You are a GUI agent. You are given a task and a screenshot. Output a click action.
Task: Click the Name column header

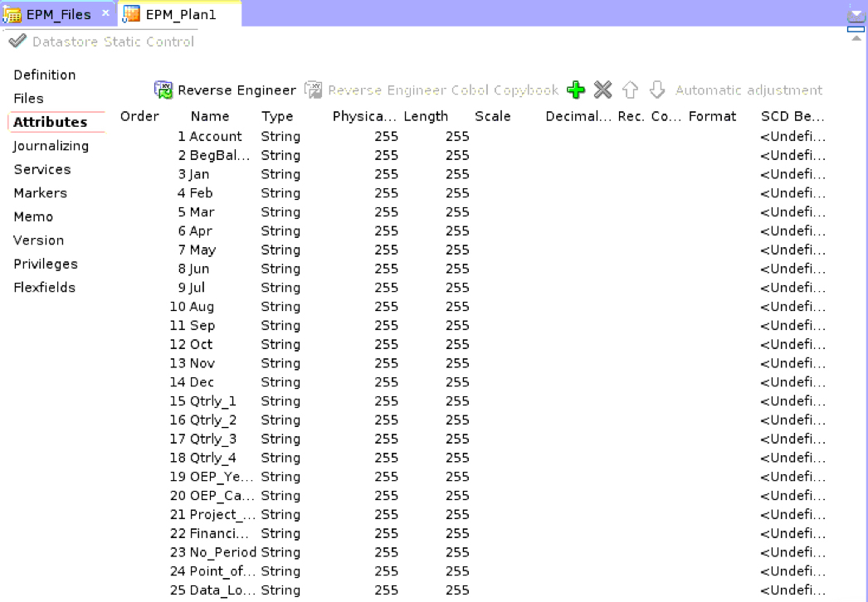[210, 116]
